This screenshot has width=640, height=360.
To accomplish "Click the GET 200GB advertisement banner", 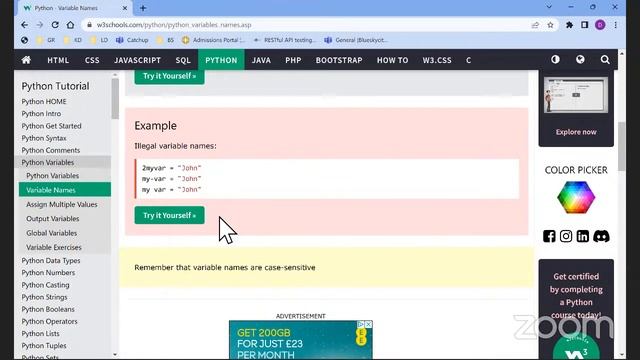I will click(x=300, y=340).
